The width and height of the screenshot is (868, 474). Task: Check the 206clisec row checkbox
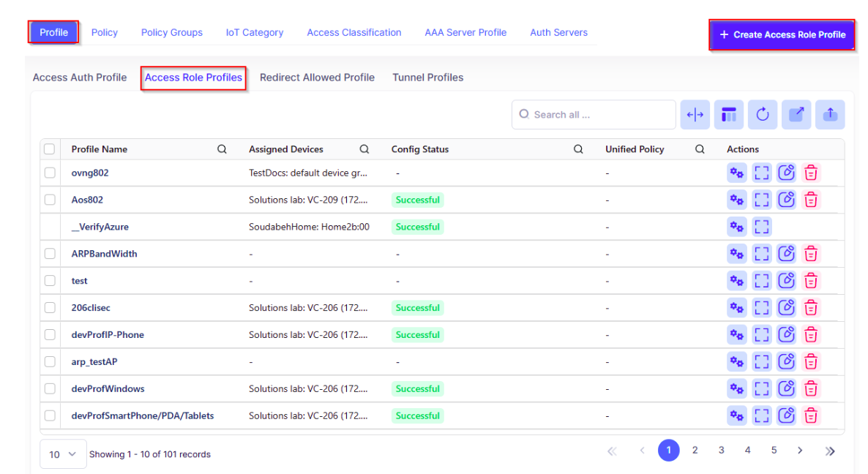pyautogui.click(x=50, y=307)
